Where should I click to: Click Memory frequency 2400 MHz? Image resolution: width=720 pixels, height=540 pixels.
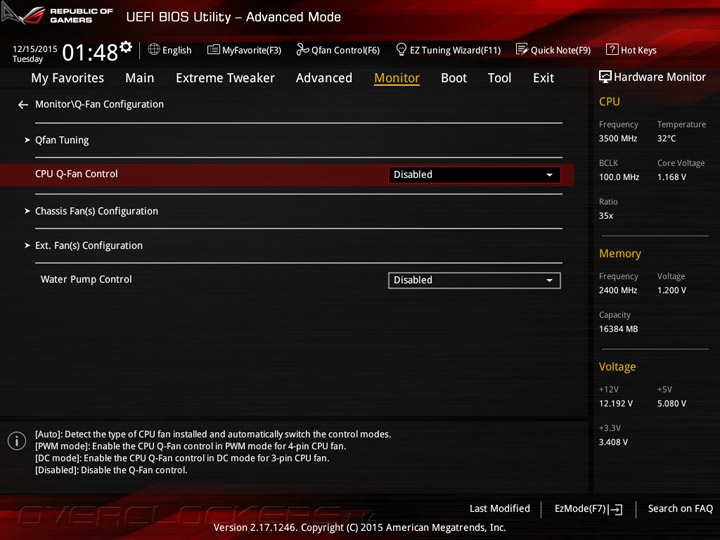618,290
